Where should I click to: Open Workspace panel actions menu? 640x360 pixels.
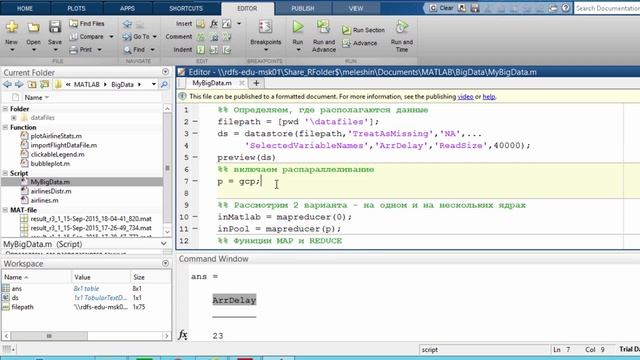pyautogui.click(x=165, y=263)
